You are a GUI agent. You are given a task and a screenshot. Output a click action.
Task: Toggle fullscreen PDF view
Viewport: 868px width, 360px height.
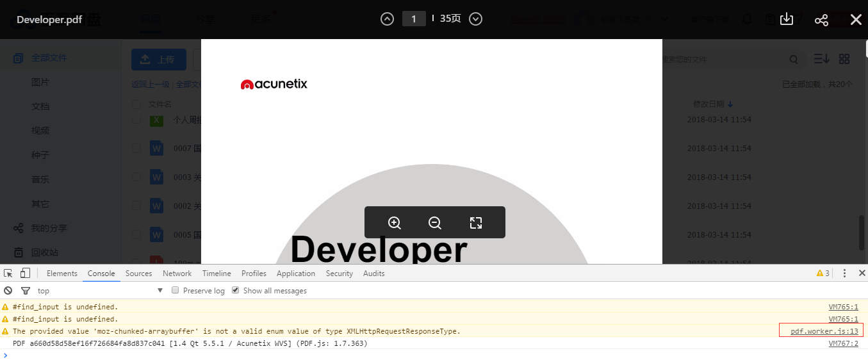(x=475, y=223)
